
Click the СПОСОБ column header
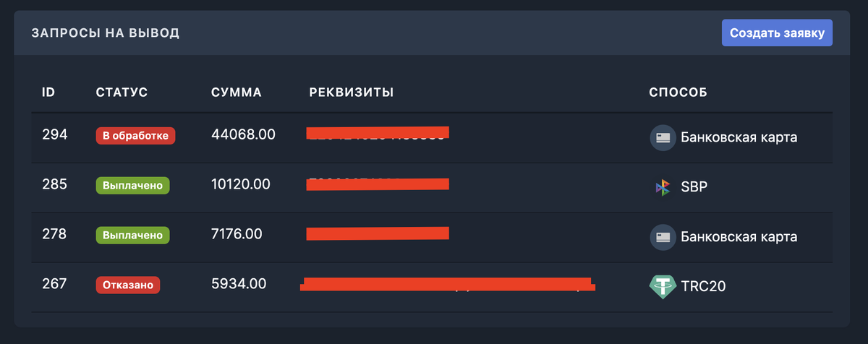(x=678, y=93)
